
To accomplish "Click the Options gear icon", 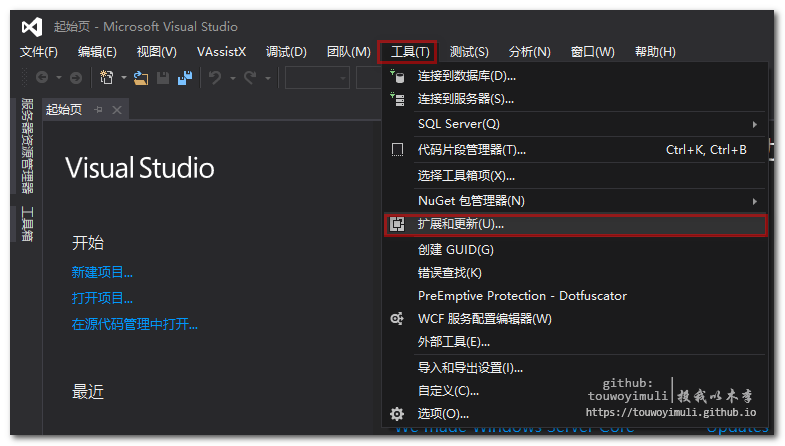I will [397, 414].
